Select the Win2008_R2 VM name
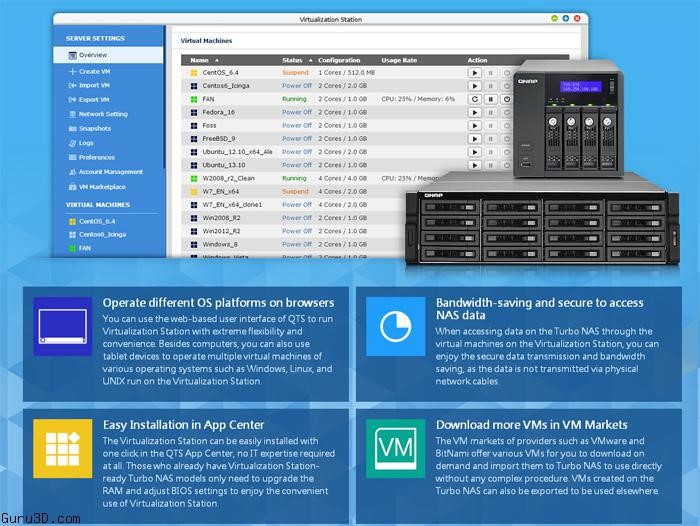 [x=221, y=218]
